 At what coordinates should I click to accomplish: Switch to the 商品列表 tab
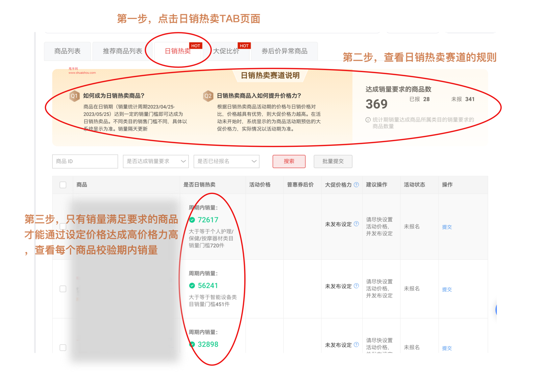point(67,51)
